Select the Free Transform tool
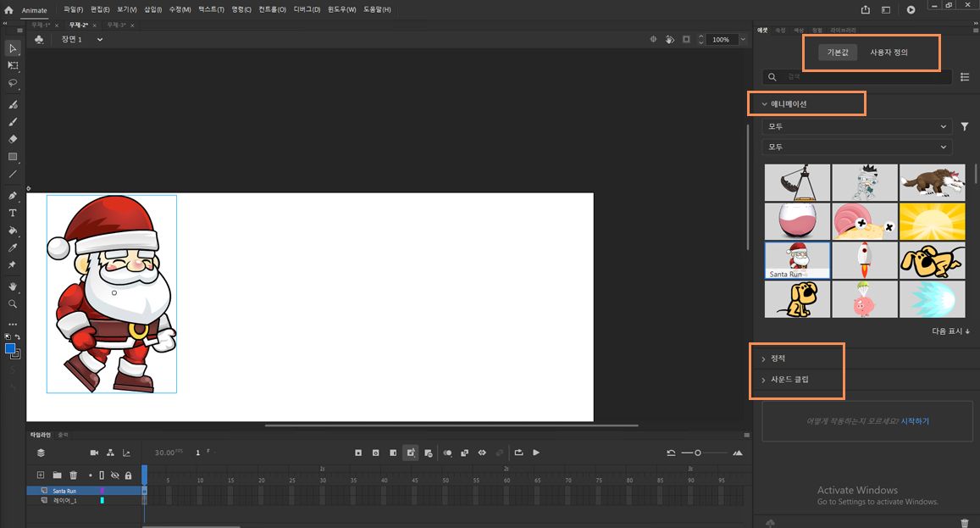The image size is (980, 528). pos(13,65)
